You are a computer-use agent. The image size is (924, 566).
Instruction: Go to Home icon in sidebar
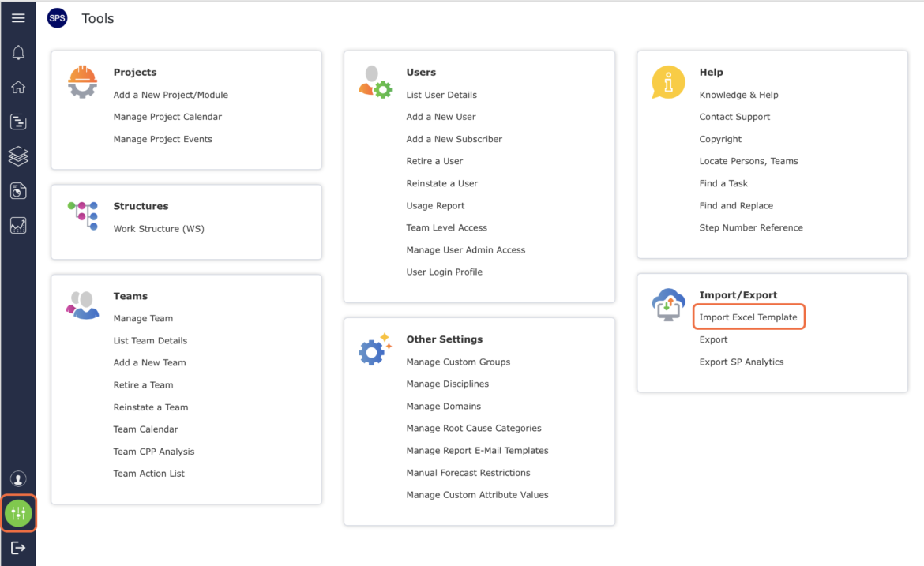[18, 87]
